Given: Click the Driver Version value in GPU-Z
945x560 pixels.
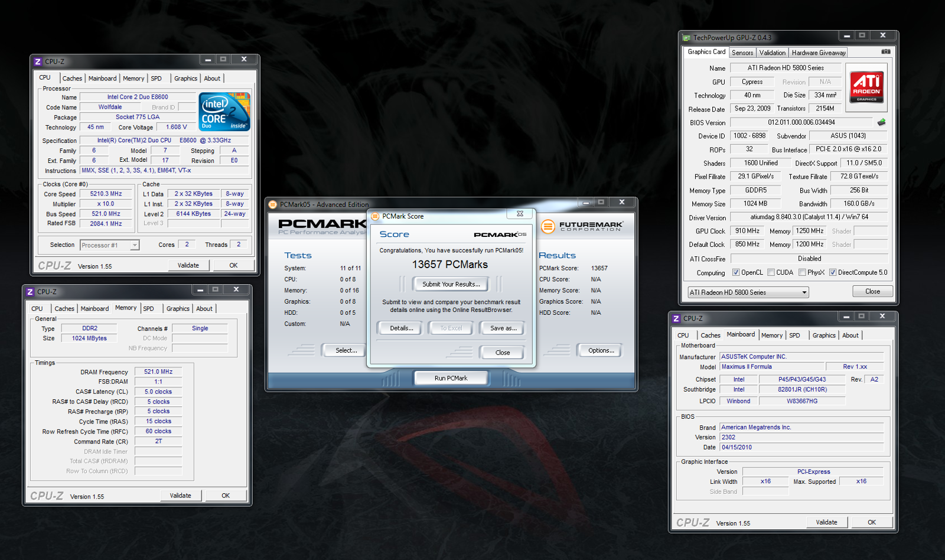Looking at the screenshot, I should [x=809, y=217].
